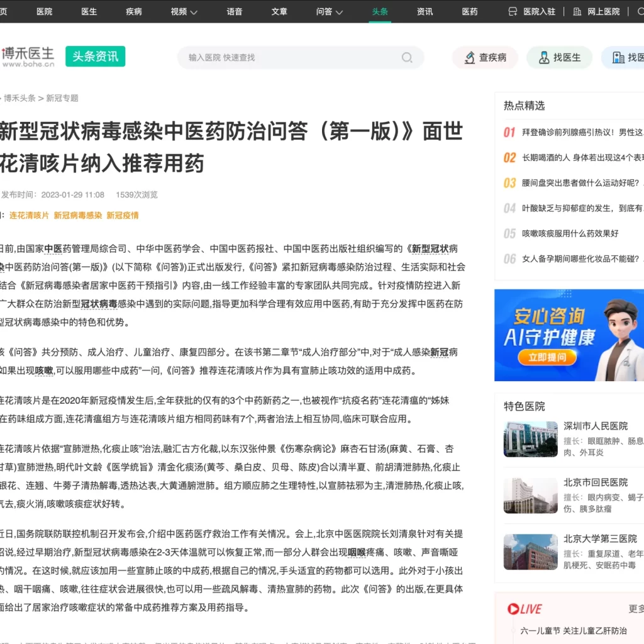Click the 网上医院 building icon

(577, 11)
